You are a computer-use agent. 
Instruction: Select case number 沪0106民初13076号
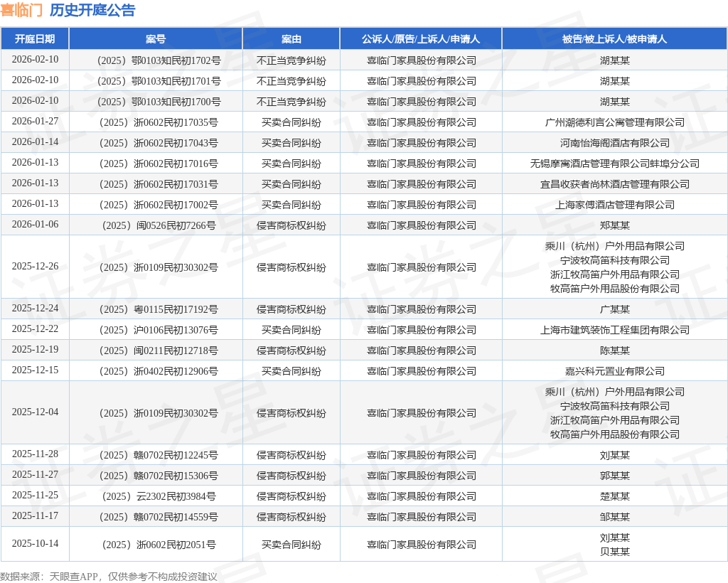point(159,330)
